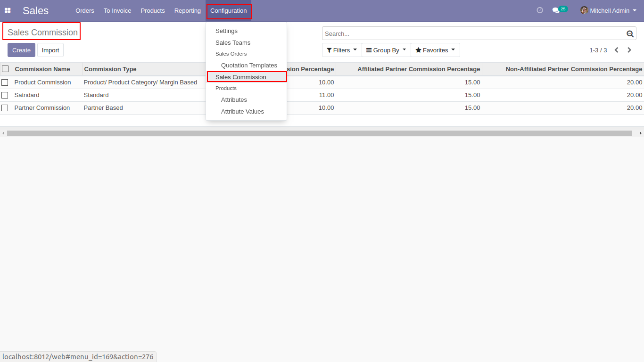Image resolution: width=644 pixels, height=362 pixels.
Task: Check the Satndard row checkbox
Action: (5, 95)
